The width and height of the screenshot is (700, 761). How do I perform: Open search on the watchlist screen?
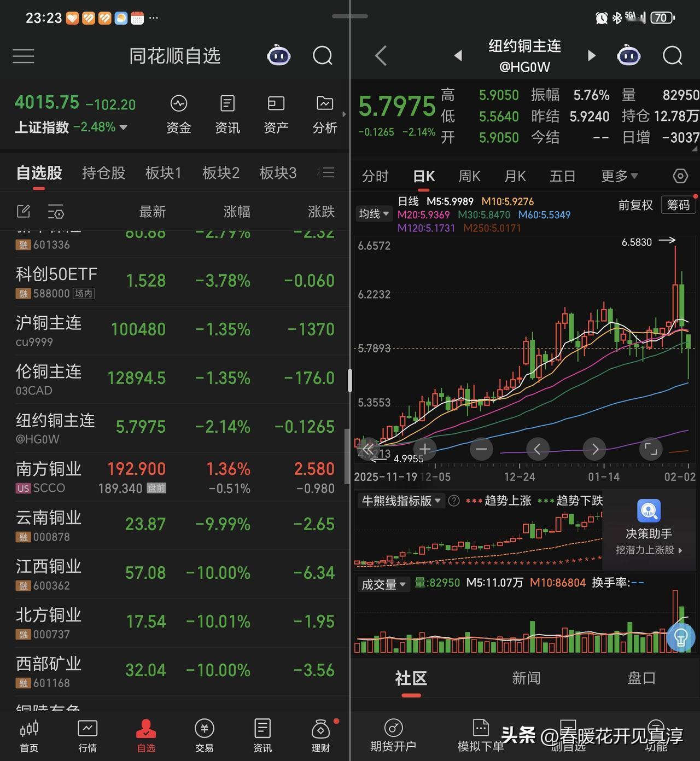coord(322,55)
